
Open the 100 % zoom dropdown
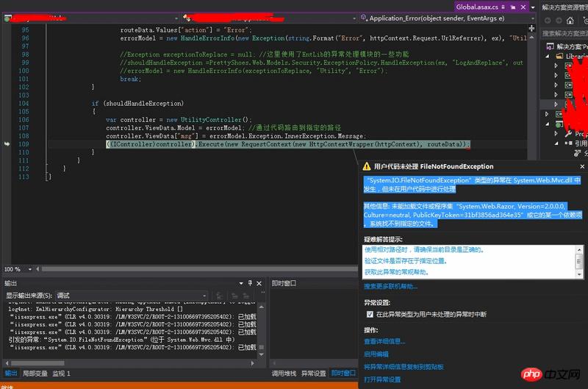(x=29, y=269)
